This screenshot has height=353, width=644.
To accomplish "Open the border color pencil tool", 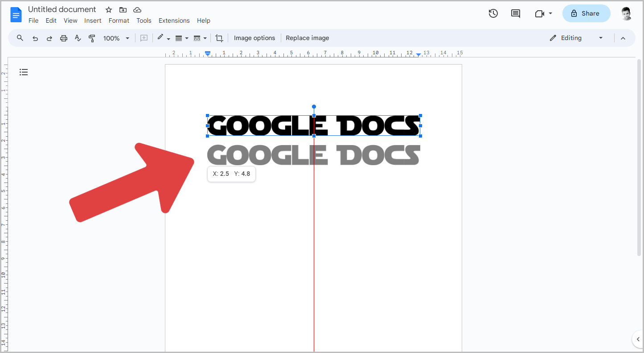I will tap(163, 38).
